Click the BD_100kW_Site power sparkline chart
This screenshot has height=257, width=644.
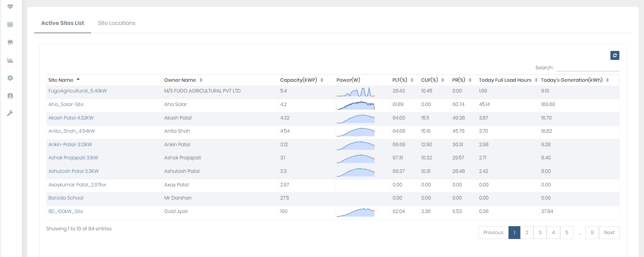tap(356, 212)
